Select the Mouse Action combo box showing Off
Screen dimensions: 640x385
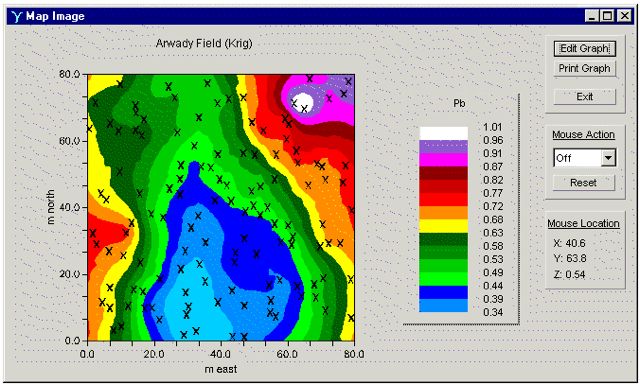584,158
